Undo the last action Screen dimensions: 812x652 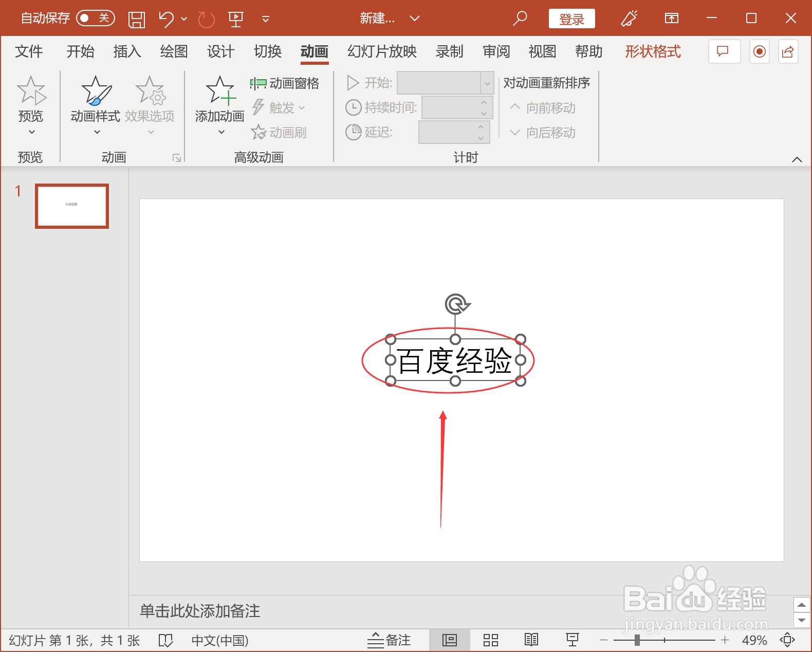pos(166,19)
